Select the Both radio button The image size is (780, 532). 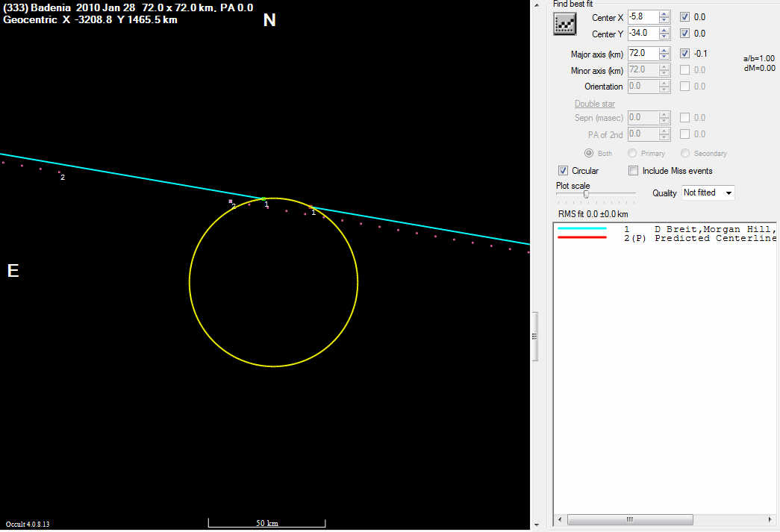[x=588, y=153]
